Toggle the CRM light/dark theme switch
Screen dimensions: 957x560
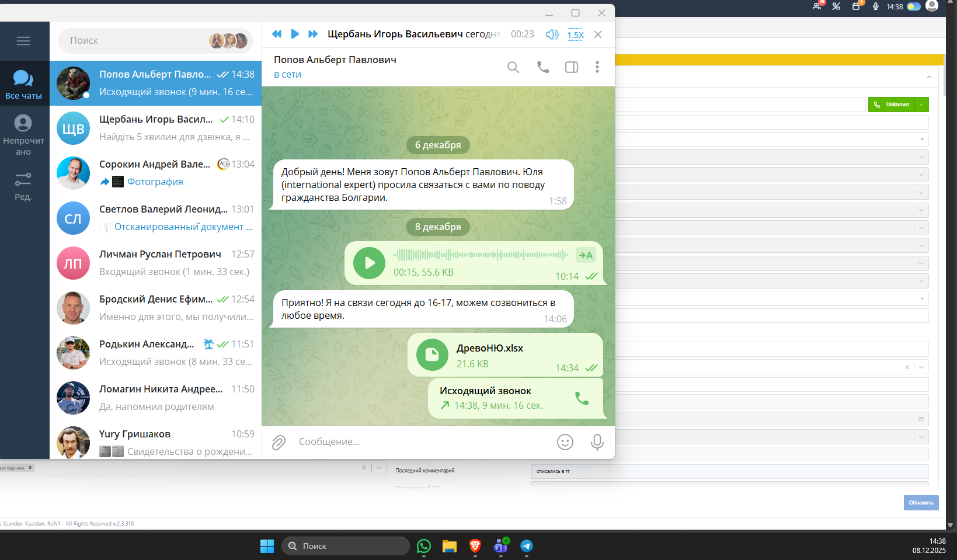tap(914, 6)
